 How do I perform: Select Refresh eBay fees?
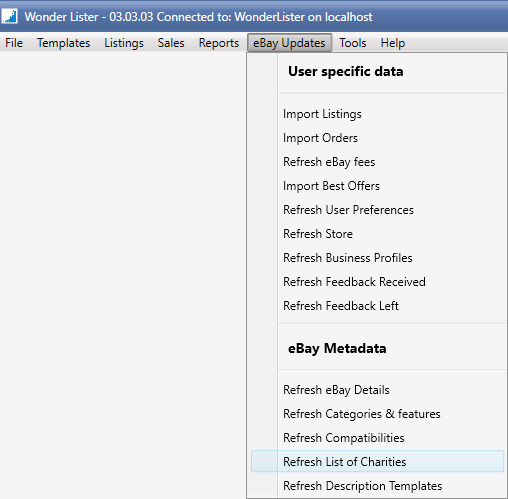pos(377,162)
